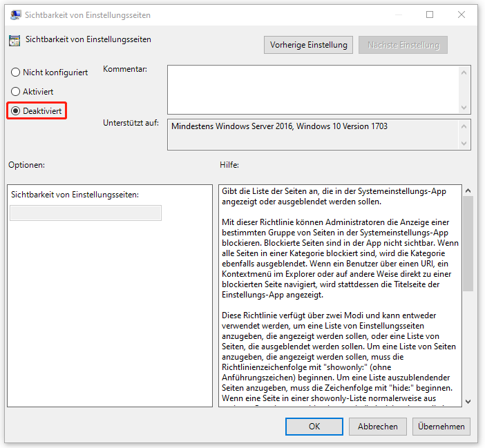This screenshot has width=485, height=448.
Task: Click the Hilfe panel scroll down arrow
Action: pos(468,401)
